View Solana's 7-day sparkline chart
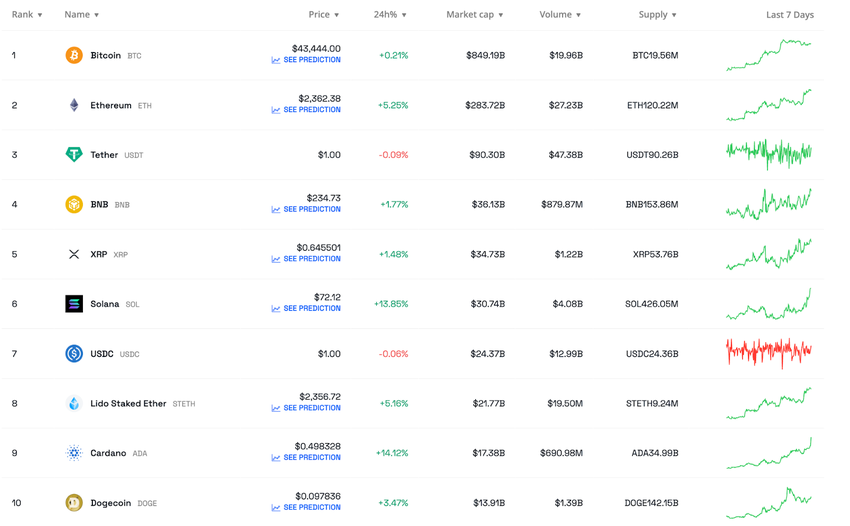Screen dimensions: 850x526 pyautogui.click(x=769, y=304)
